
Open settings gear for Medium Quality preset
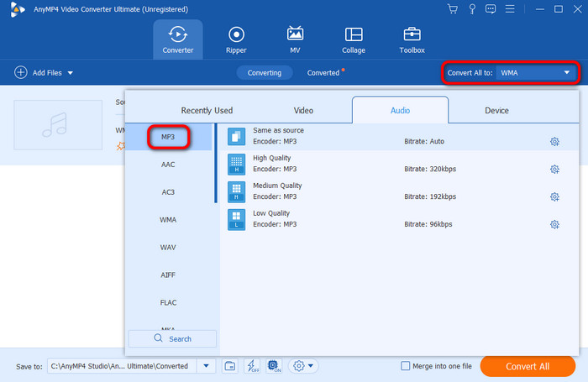554,196
